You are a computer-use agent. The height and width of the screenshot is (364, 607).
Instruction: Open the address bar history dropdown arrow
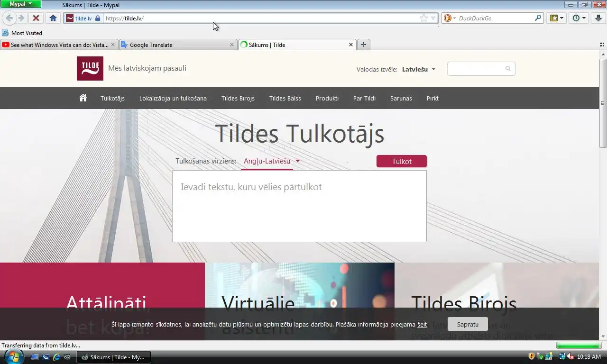(433, 18)
